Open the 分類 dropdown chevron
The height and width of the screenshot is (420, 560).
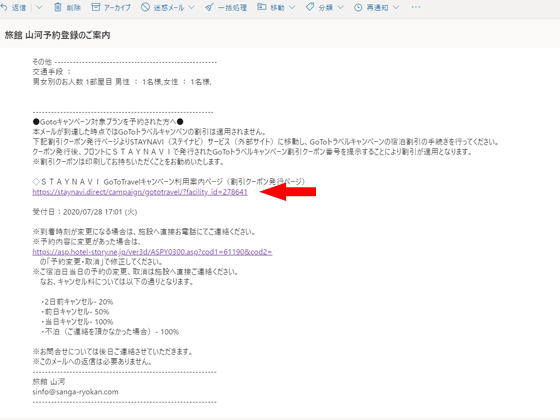[340, 8]
